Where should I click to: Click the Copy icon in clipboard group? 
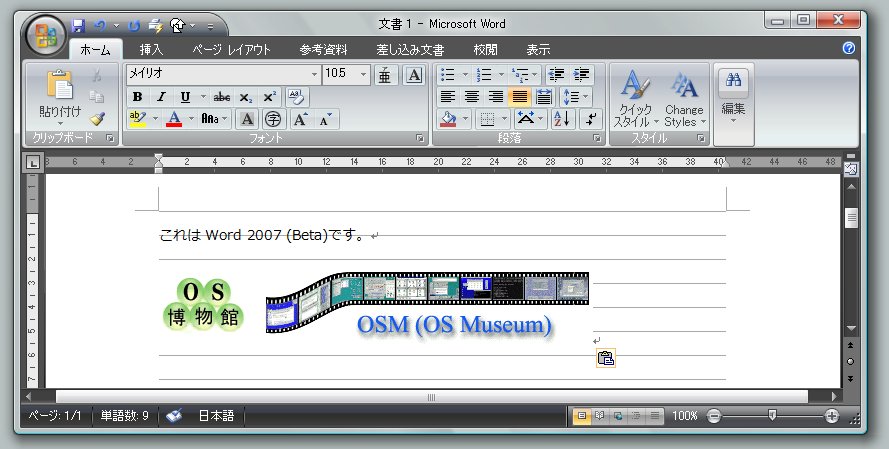pos(97,97)
